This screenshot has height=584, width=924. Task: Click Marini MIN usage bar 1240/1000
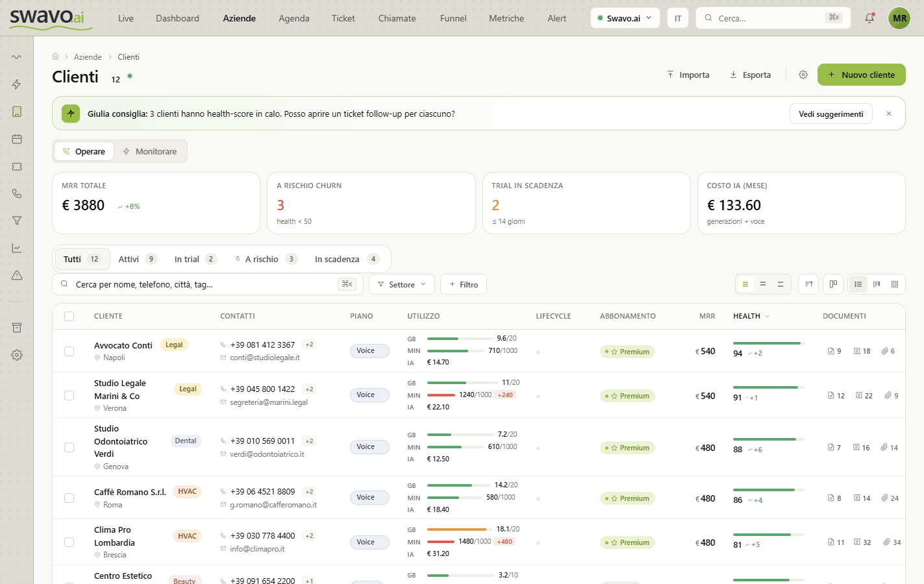coord(441,395)
